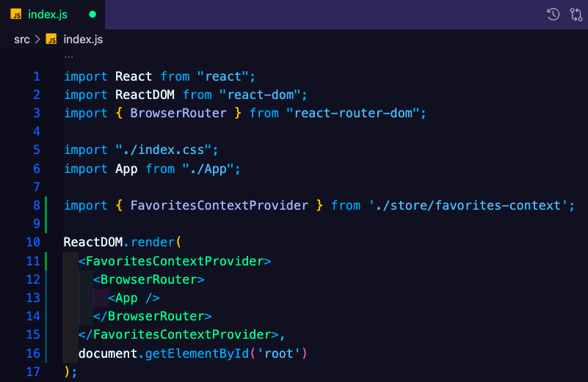Expand the breadcrumb chevron after src
The width and height of the screenshot is (588, 382).
pyautogui.click(x=37, y=40)
